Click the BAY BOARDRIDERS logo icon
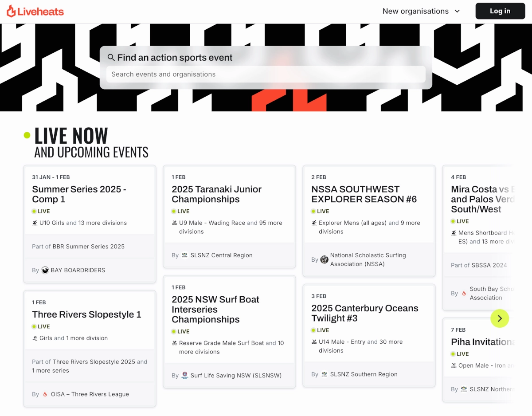 click(45, 270)
